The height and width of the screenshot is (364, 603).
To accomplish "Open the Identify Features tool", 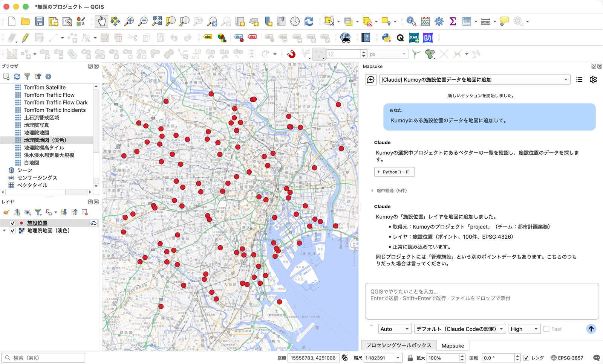I will pos(411,21).
